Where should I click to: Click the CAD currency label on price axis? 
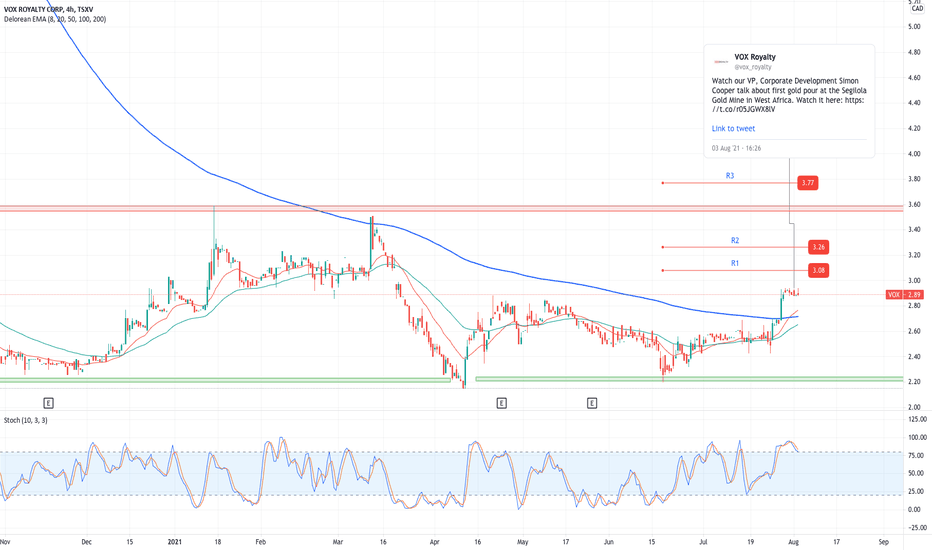click(917, 8)
